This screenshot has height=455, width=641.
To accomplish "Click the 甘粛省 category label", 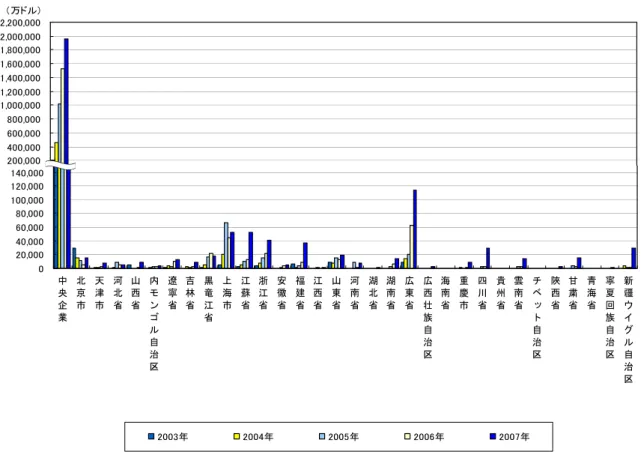I will [573, 293].
